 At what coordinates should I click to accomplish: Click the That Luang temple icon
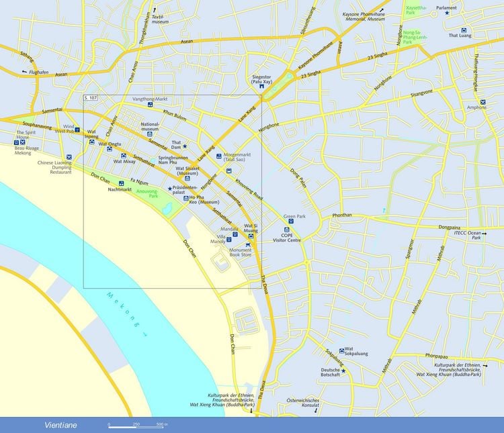coord(464,30)
